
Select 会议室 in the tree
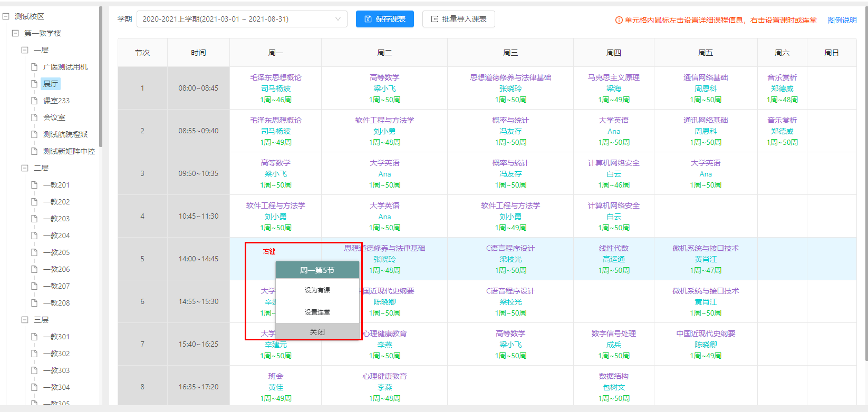point(54,117)
